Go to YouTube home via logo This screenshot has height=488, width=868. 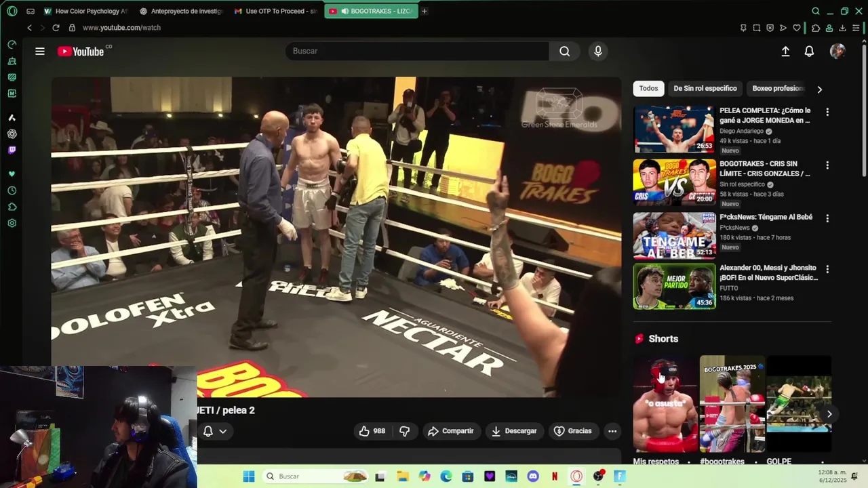click(x=81, y=52)
